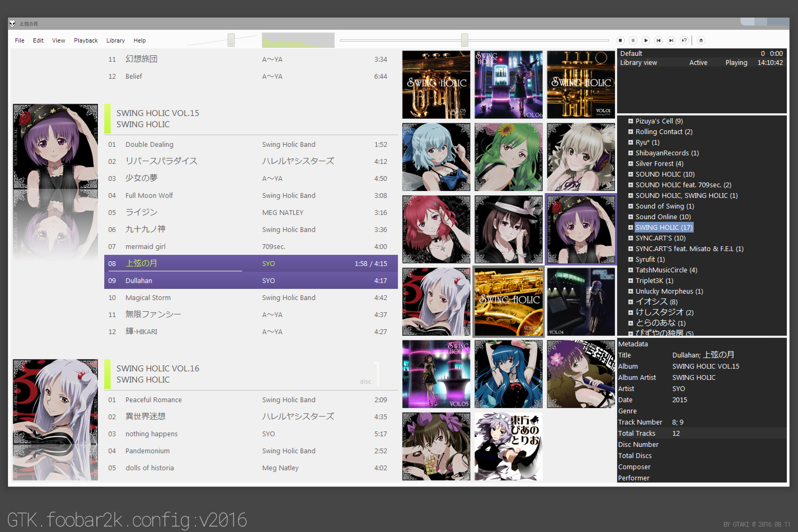Click the SWING HOLIC VOL.16 album header
Viewport: 798px width, 532px height.
click(251, 374)
